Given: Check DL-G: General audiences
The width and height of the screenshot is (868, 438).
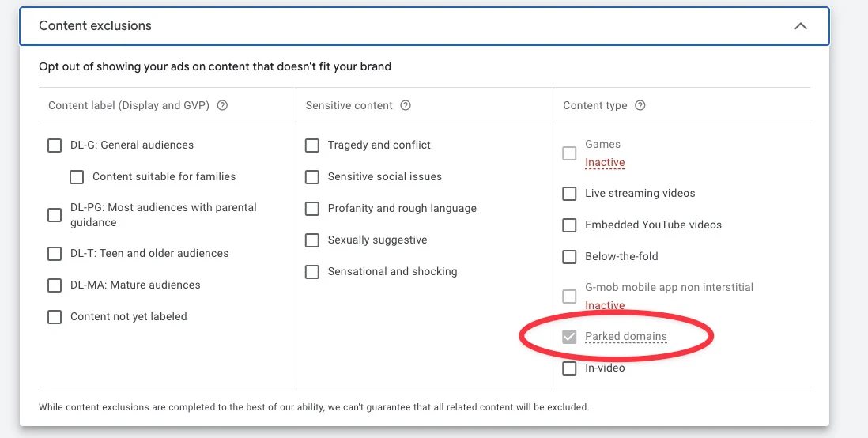Looking at the screenshot, I should pos(55,145).
